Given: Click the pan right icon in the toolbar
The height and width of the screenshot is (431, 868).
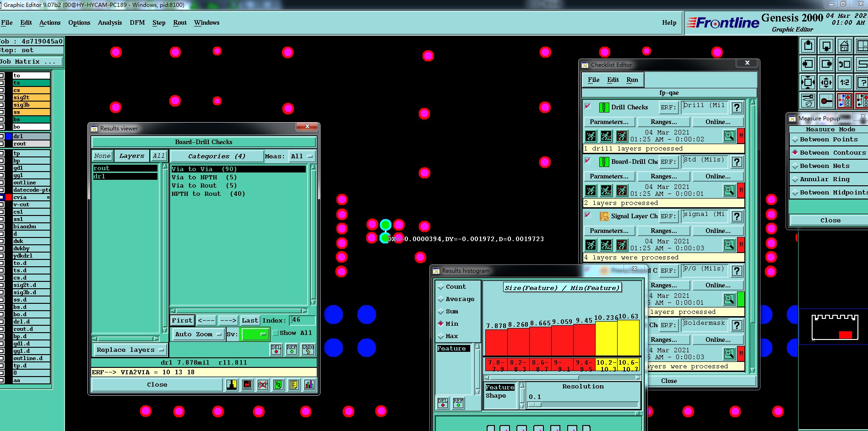Looking at the screenshot, I should (x=826, y=64).
